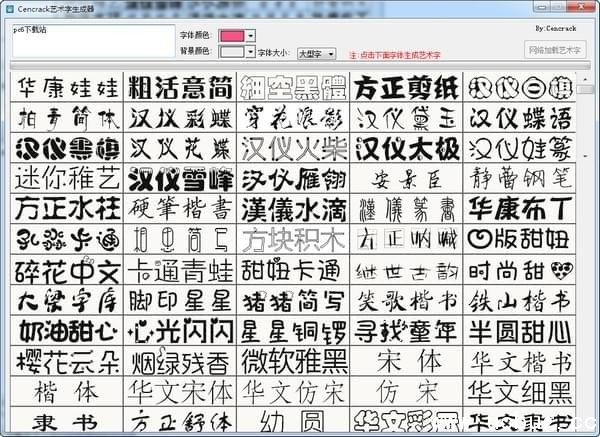The width and height of the screenshot is (600, 437).
Task: Click the vertical scrollbar up arrow
Action: point(585,79)
